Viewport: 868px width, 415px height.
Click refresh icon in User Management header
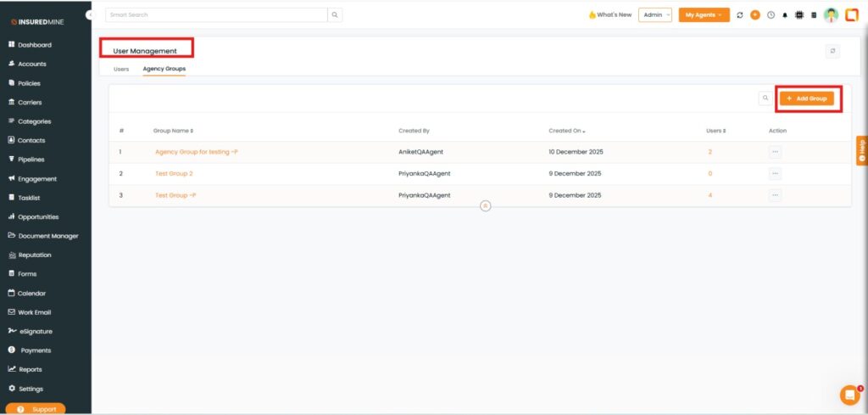[832, 51]
